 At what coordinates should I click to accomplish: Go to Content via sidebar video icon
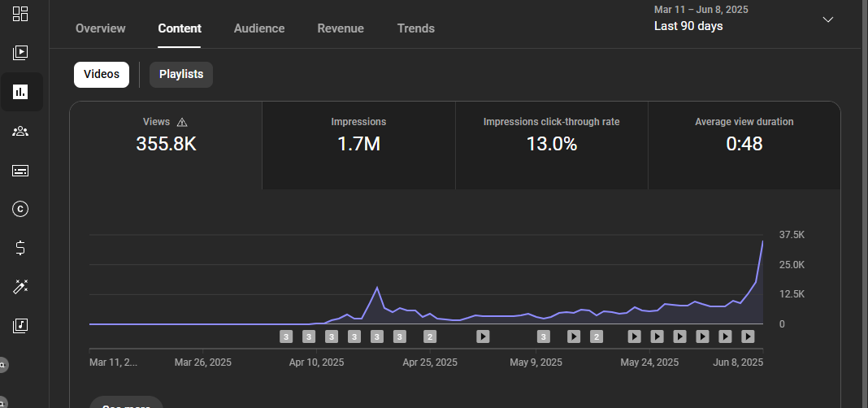(21, 53)
